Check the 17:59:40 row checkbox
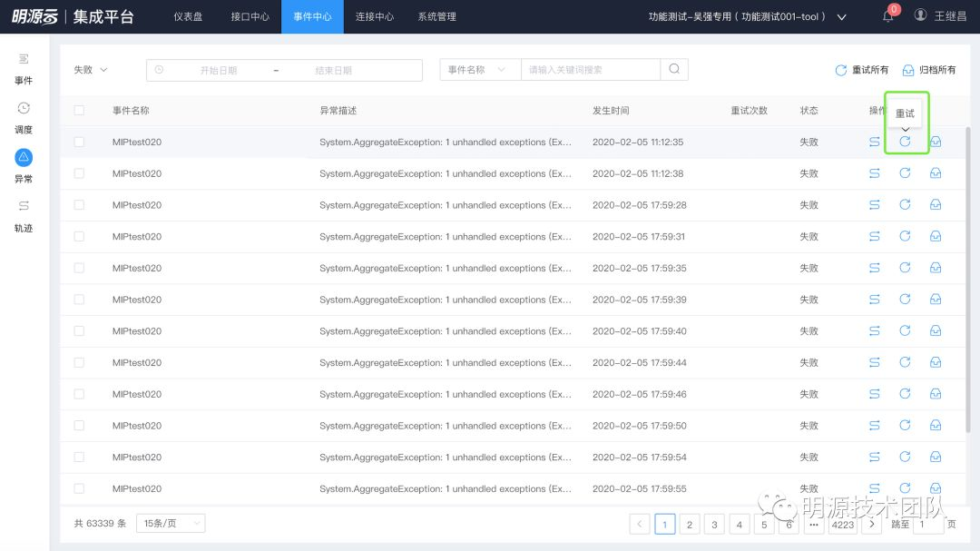The image size is (980, 551). (x=79, y=330)
